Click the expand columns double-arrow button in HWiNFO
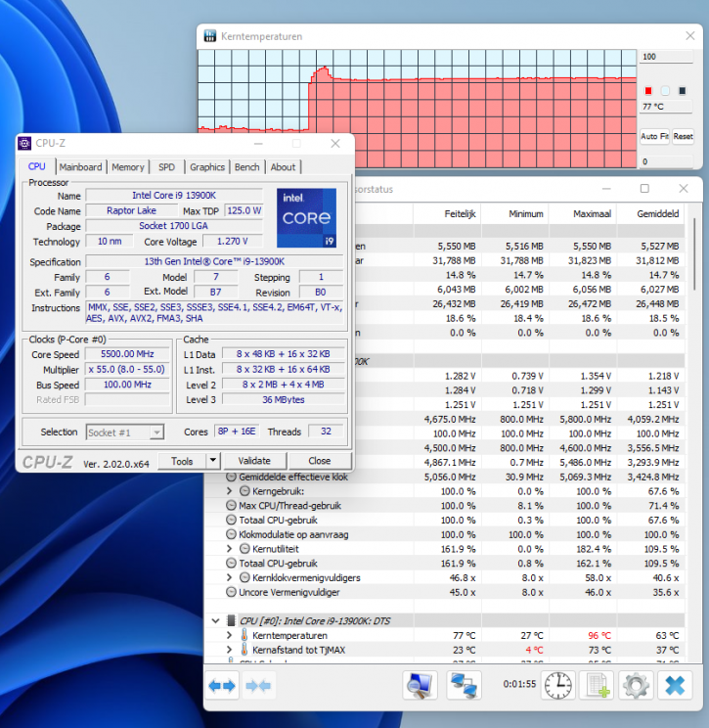709x728 pixels. (222, 685)
